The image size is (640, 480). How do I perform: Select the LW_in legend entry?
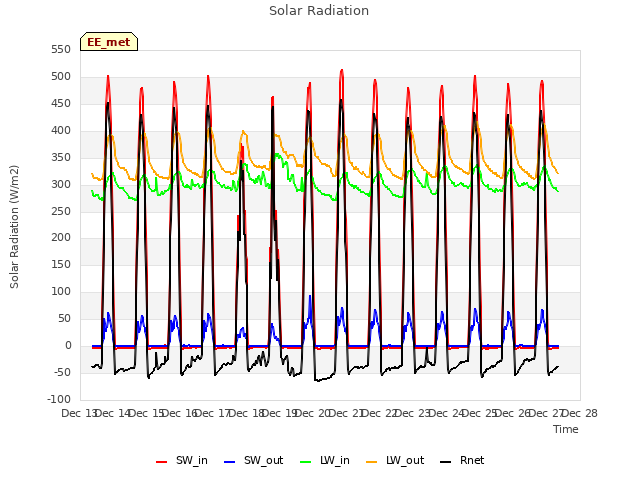point(325,460)
